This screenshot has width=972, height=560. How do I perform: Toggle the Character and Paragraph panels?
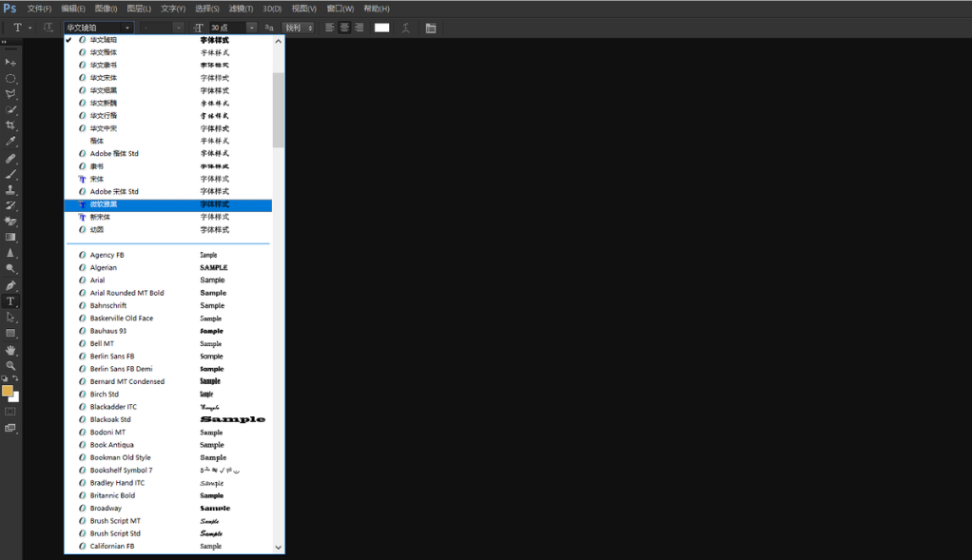(x=431, y=28)
